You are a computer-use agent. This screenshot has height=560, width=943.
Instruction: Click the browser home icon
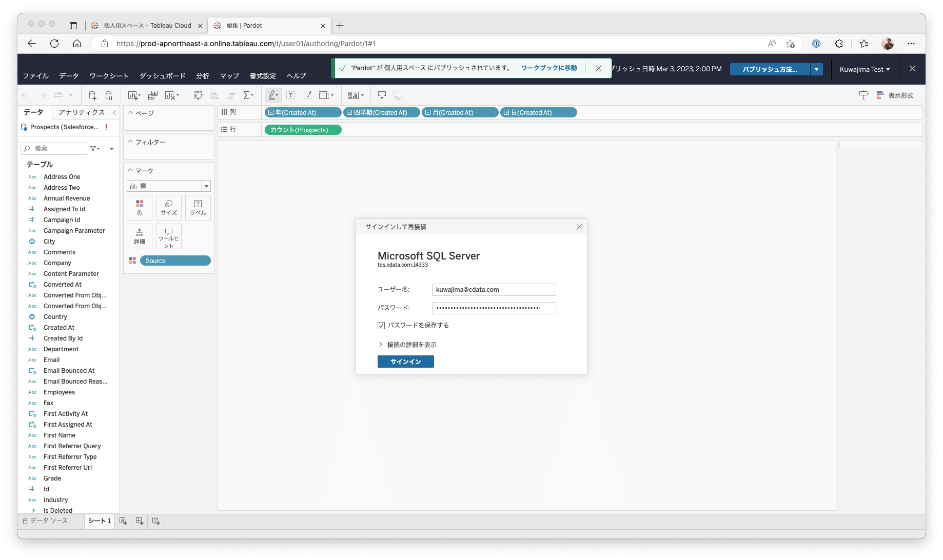point(77,44)
